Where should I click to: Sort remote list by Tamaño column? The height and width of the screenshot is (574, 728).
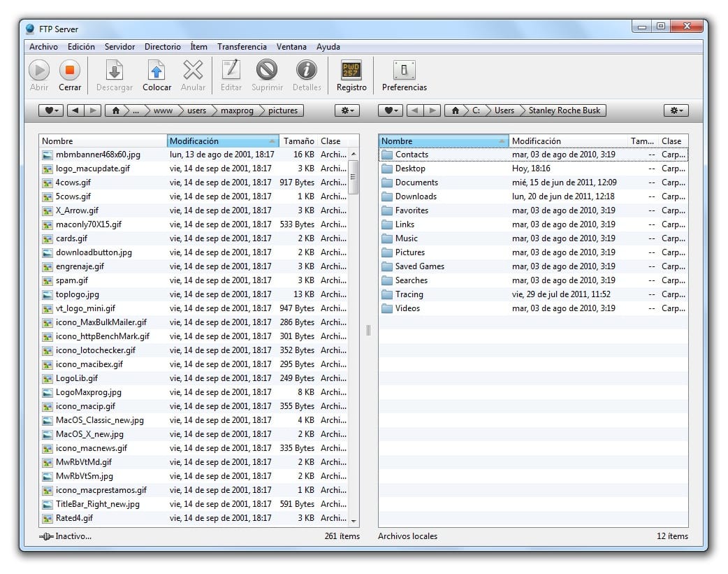[298, 141]
